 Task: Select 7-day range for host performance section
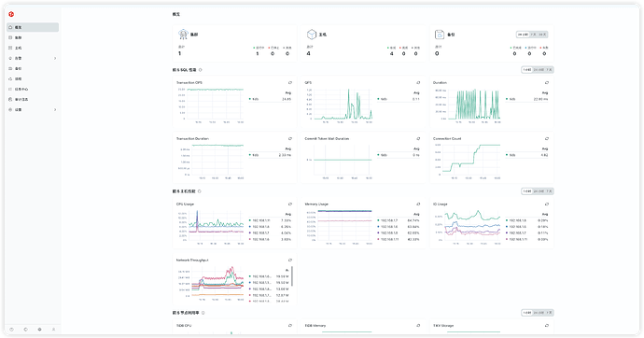click(x=549, y=191)
